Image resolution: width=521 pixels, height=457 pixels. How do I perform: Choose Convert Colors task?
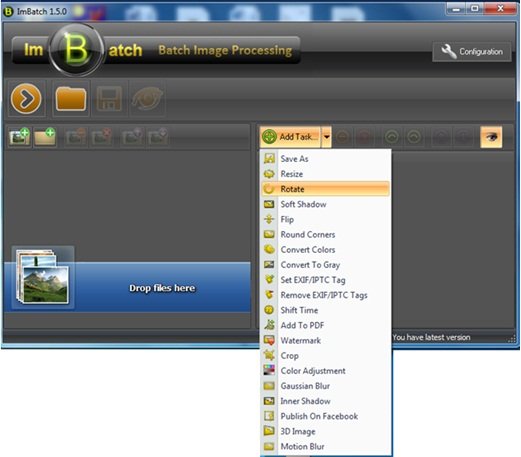[325, 250]
